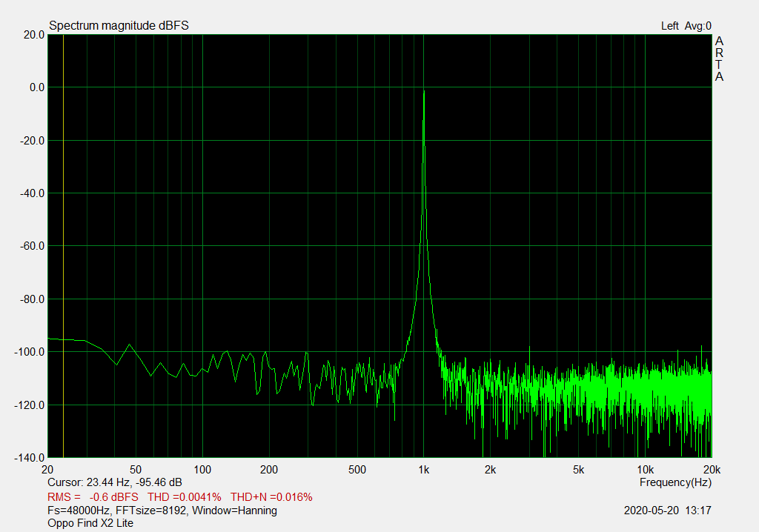Viewport: 759px width, 532px height.
Task: Click the 1k label on frequency axis
Action: point(423,470)
